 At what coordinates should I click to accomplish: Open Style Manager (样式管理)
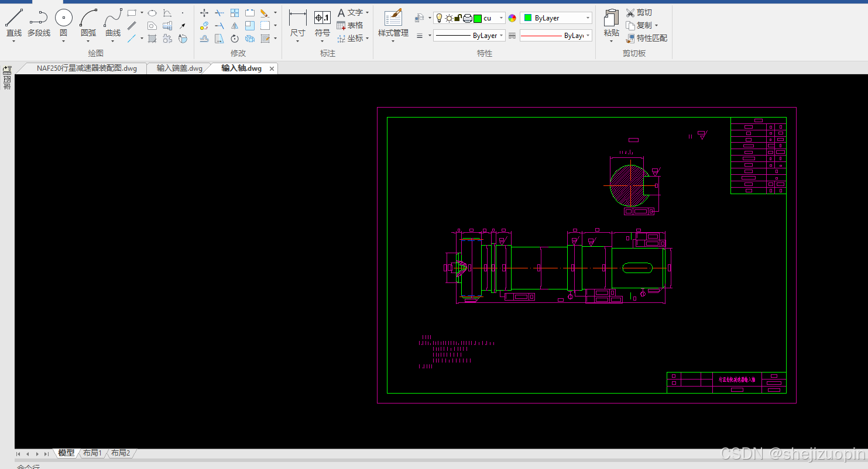393,23
